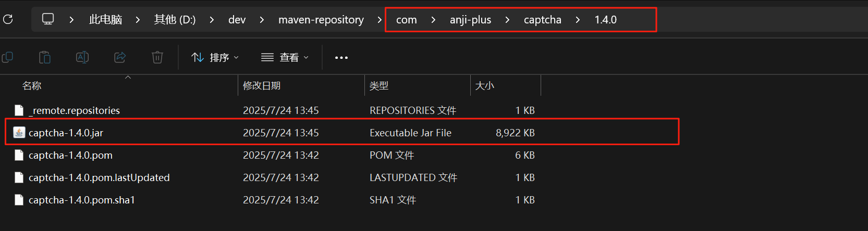The image size is (868, 231).
Task: Go to the 此电脑 breadcrumb
Action: (x=105, y=20)
